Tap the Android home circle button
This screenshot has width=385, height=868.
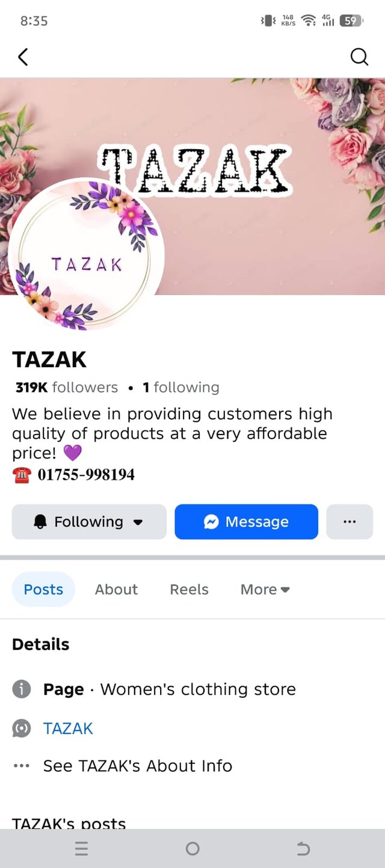click(x=192, y=848)
